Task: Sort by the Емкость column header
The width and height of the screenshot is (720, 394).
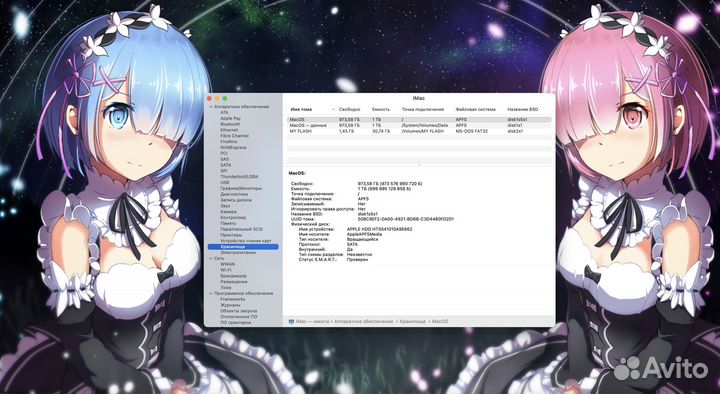Action: click(x=381, y=109)
